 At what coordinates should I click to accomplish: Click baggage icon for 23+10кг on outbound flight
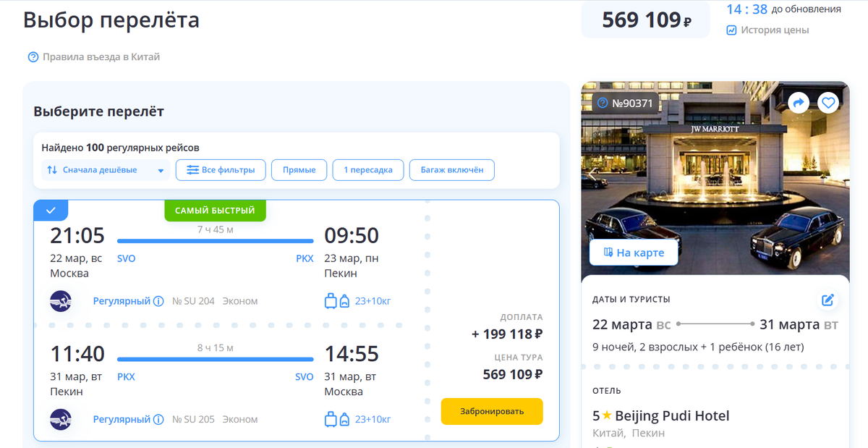coord(337,301)
